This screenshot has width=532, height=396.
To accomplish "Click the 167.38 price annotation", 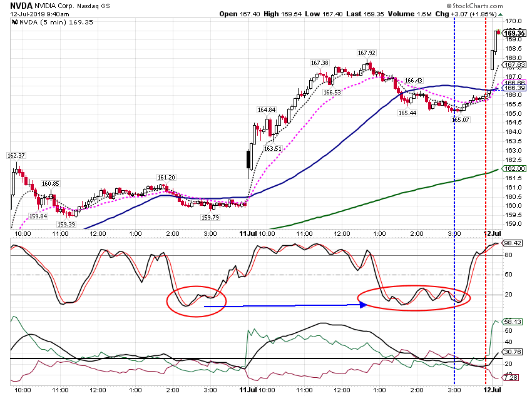I will (x=320, y=63).
